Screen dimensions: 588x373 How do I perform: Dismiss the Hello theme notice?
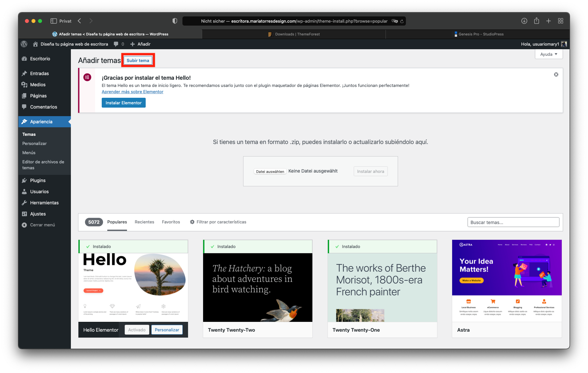coord(556,74)
